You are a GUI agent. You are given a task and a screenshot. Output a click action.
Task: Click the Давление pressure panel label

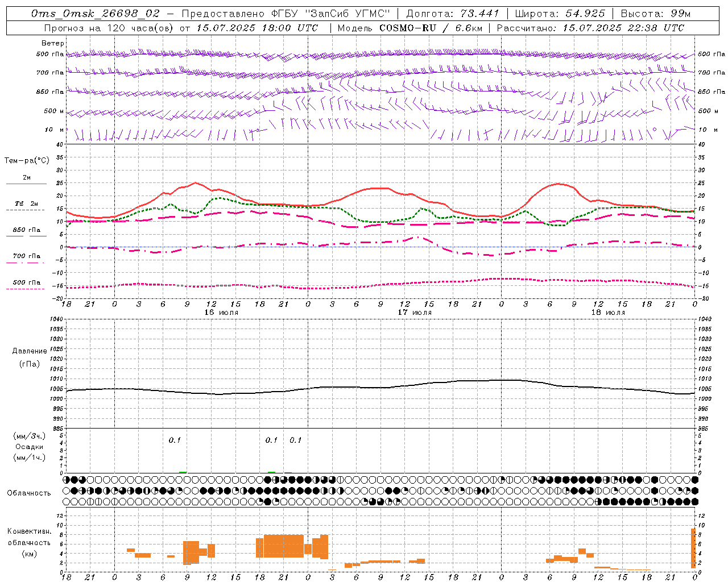click(30, 351)
